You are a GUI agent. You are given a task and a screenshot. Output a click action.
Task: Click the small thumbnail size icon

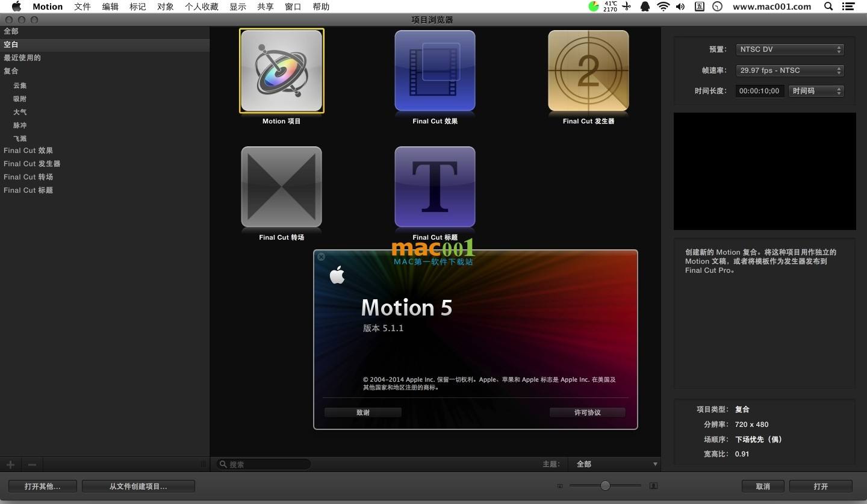(560, 486)
